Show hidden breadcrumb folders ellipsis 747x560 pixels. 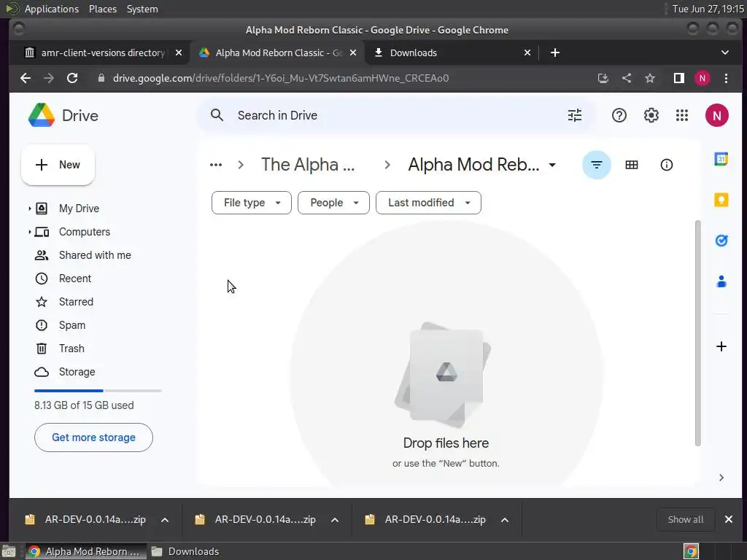click(216, 165)
